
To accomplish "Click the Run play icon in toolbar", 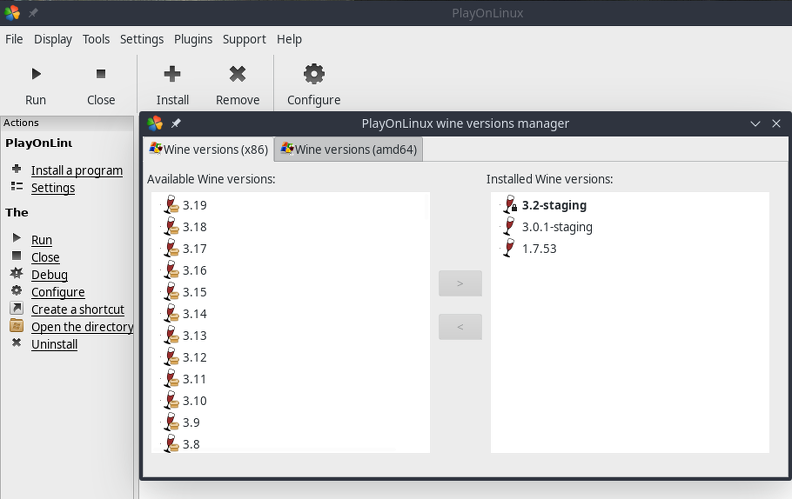I will 36,74.
